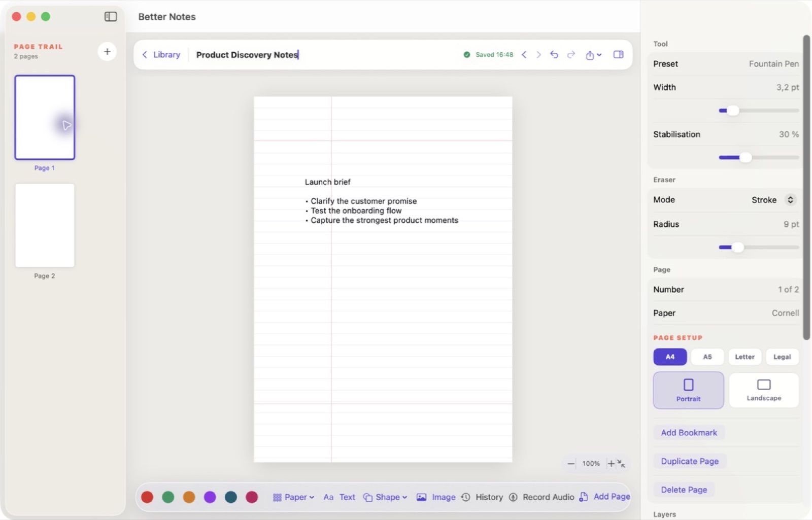Zoom out with the minus icon

click(x=571, y=464)
